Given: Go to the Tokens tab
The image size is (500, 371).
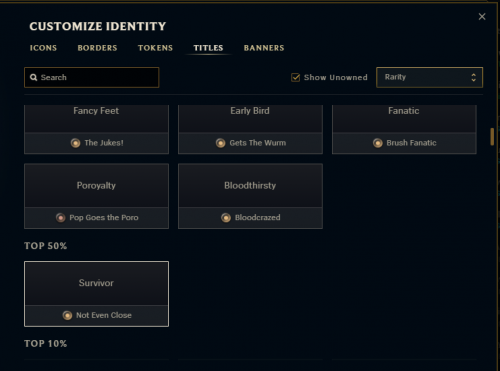Looking at the screenshot, I should click(155, 48).
